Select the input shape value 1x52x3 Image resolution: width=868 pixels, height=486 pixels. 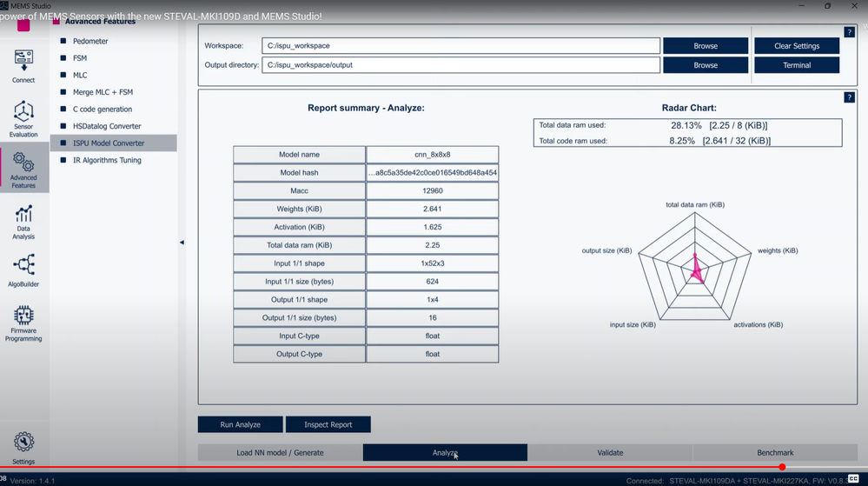[x=433, y=263]
